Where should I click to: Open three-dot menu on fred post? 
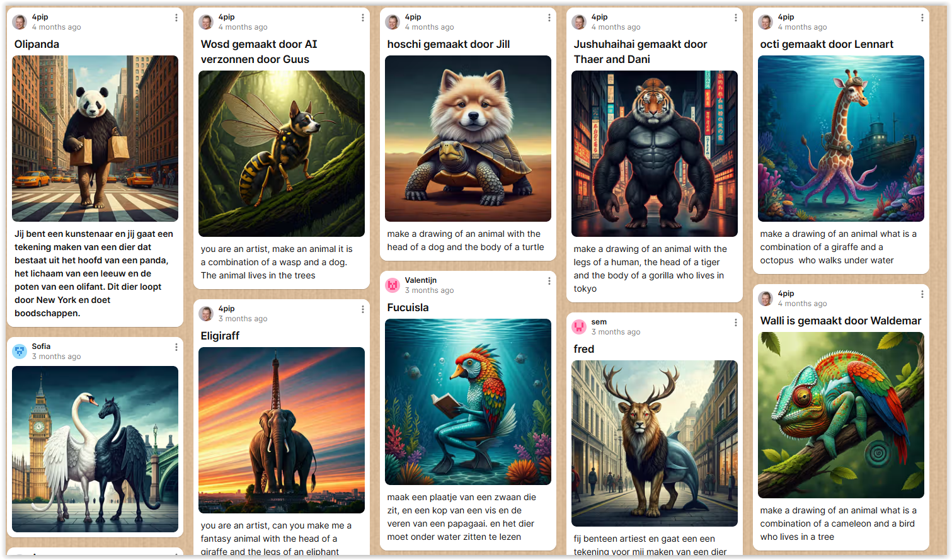click(x=735, y=323)
